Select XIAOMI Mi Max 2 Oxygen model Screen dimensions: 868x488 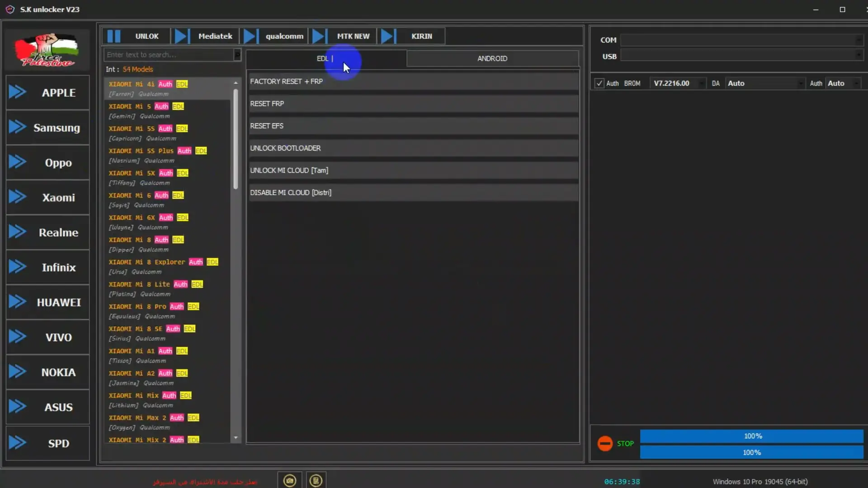click(168, 422)
